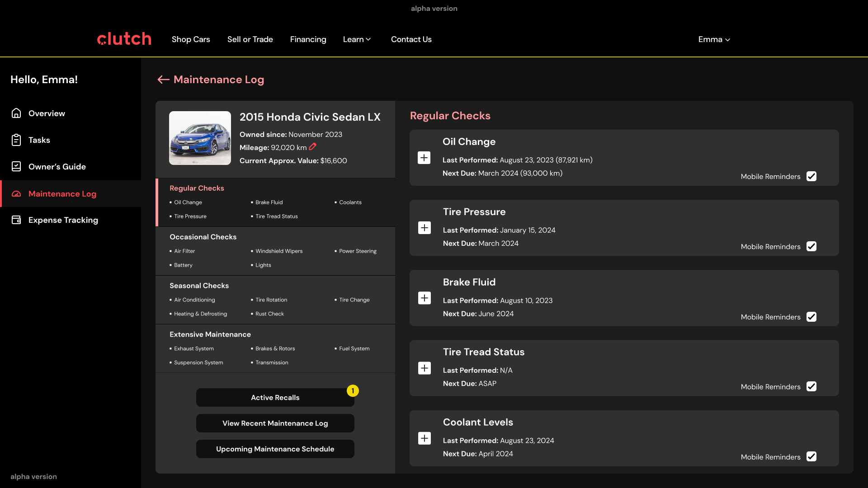
Task: Click the Current Approx. Value $16,600 text
Action: pyautogui.click(x=293, y=161)
